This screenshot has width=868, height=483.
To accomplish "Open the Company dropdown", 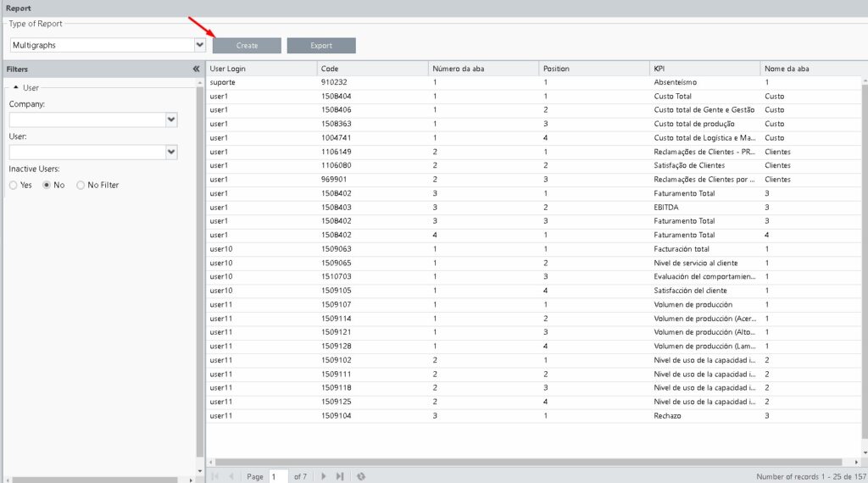I will point(171,120).
